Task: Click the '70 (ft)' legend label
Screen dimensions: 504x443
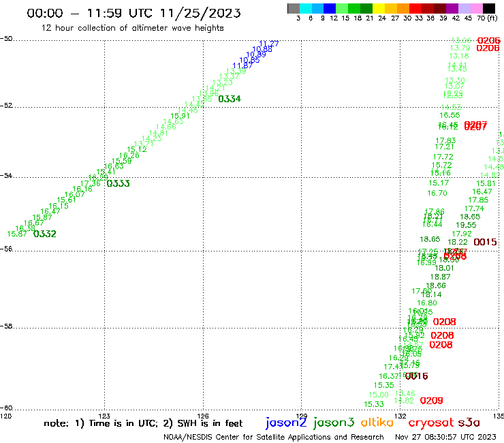Action: 487,18
